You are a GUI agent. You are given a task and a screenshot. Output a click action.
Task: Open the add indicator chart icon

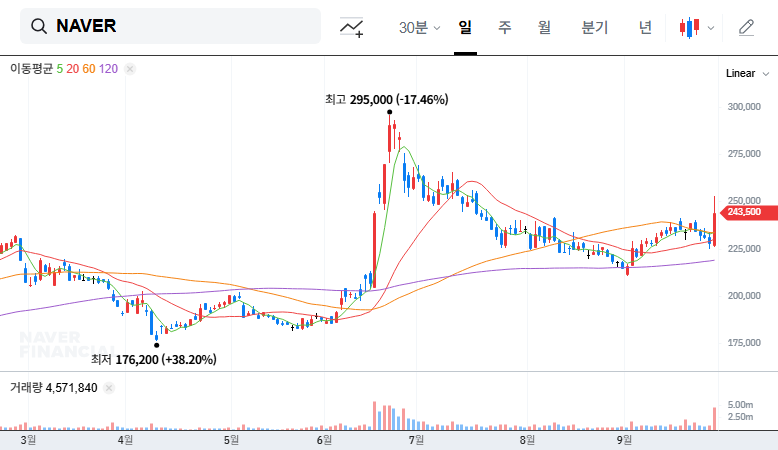click(x=351, y=27)
